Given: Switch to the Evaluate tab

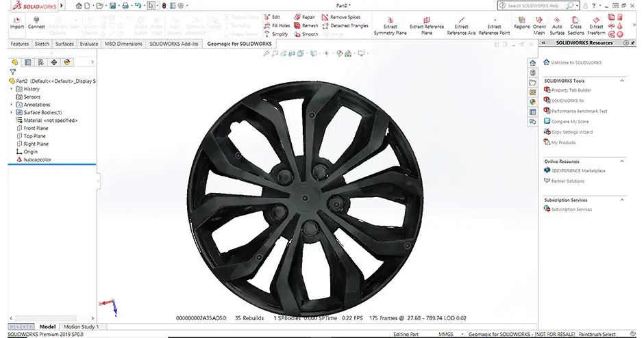Looking at the screenshot, I should 88,43.
